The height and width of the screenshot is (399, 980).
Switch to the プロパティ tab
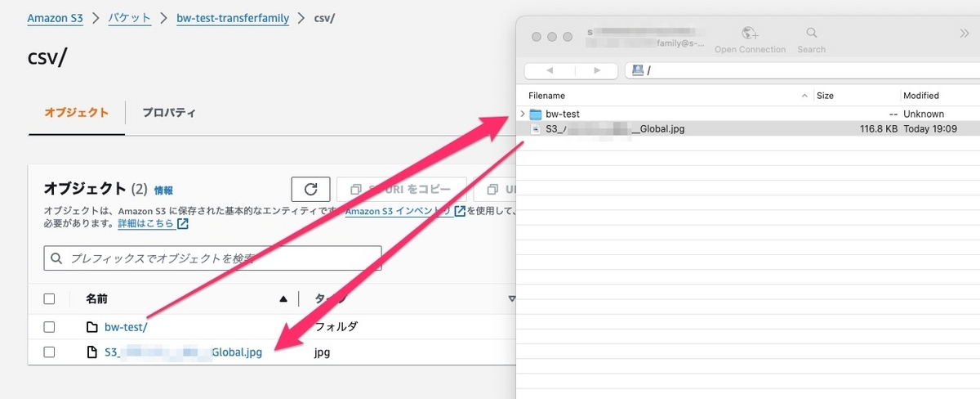[169, 112]
